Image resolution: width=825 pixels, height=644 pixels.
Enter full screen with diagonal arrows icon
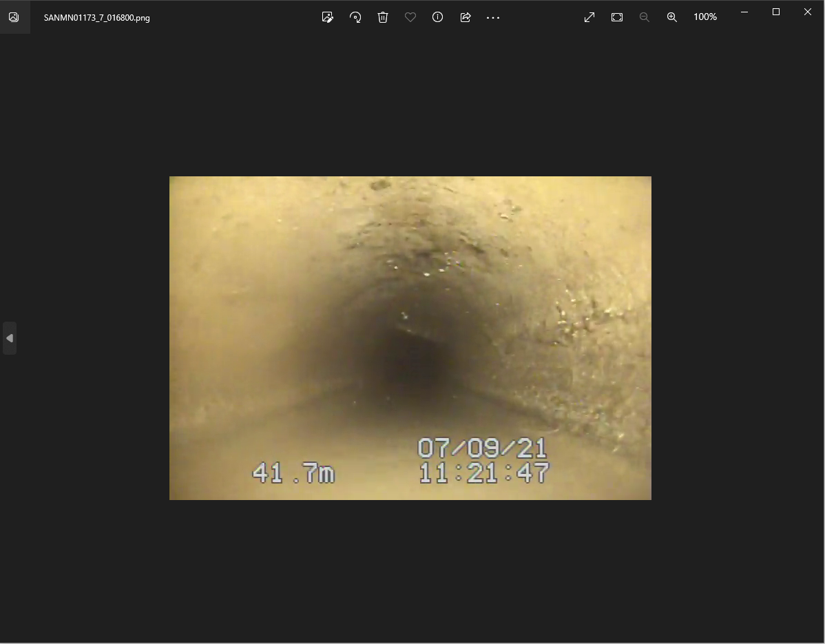coord(589,17)
